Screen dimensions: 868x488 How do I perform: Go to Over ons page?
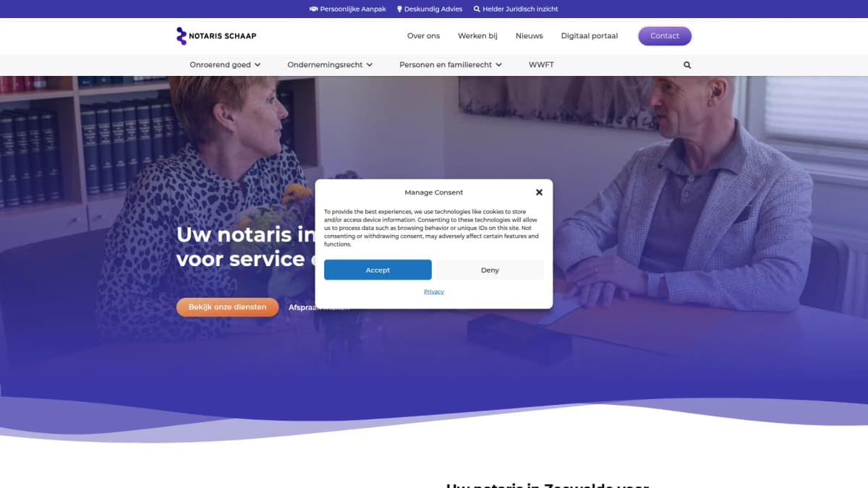pyautogui.click(x=423, y=36)
